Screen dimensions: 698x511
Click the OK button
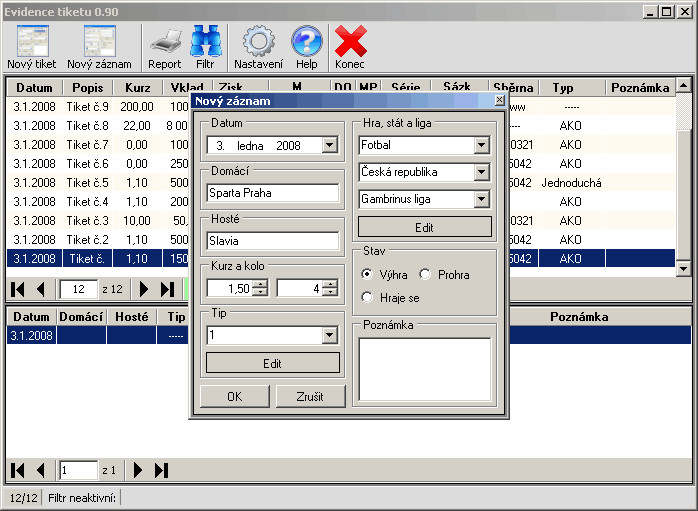click(x=235, y=396)
